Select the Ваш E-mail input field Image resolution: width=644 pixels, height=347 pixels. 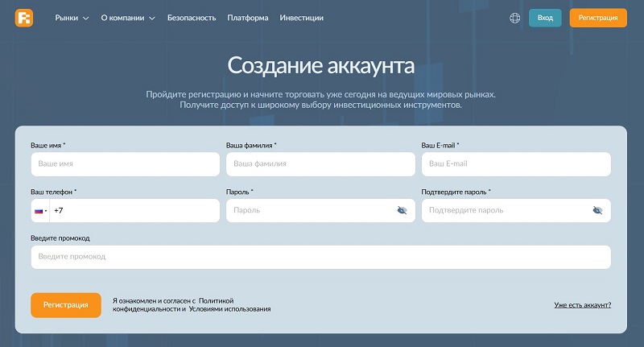516,164
